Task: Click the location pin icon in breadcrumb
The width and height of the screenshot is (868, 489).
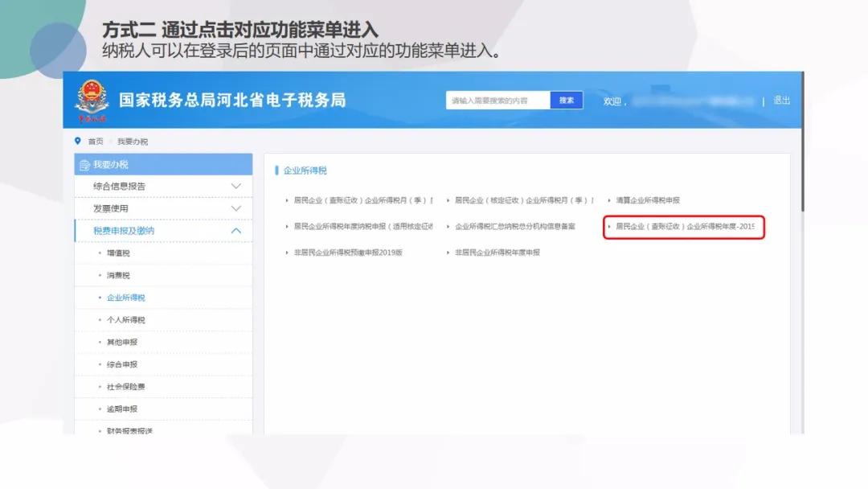Action: point(77,141)
